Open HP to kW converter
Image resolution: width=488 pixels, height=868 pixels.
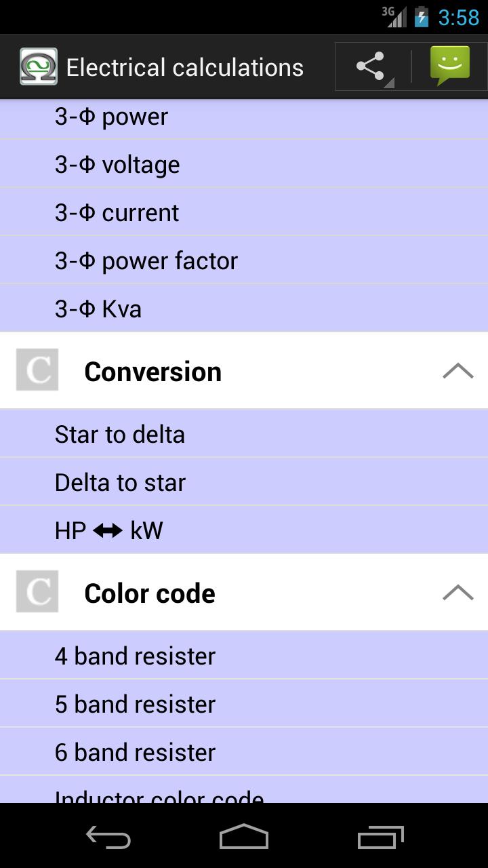click(244, 530)
